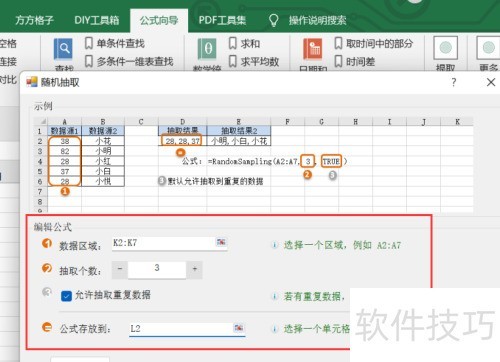Close the 随机抽取 dialog
Image resolution: width=500 pixels, height=362 pixels.
click(491, 82)
